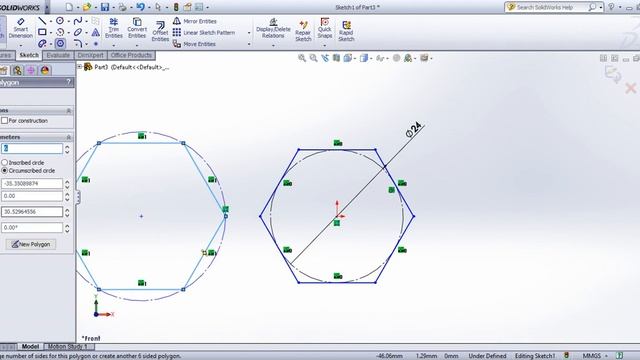Select the Model tab at bottom
Image resolution: width=640 pixels, height=360 pixels.
[30, 346]
